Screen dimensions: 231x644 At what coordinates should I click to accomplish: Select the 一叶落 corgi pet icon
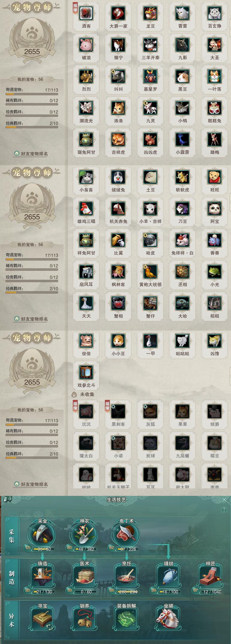click(x=214, y=77)
